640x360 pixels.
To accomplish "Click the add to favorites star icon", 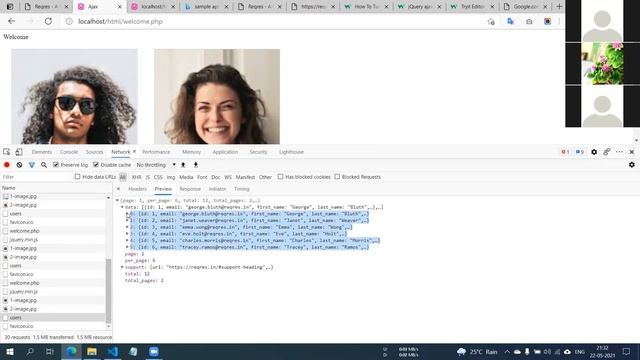I will coord(491,21).
